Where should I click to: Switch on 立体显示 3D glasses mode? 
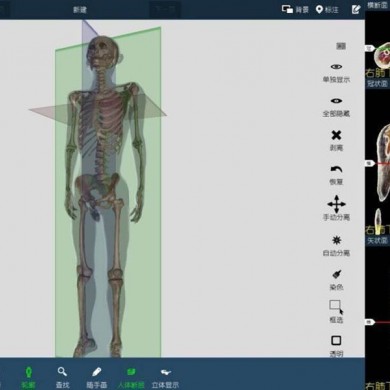pyautogui.click(x=165, y=372)
